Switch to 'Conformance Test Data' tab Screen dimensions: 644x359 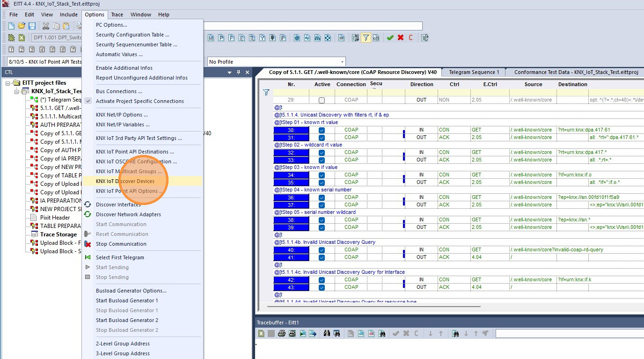pyautogui.click(x=576, y=72)
